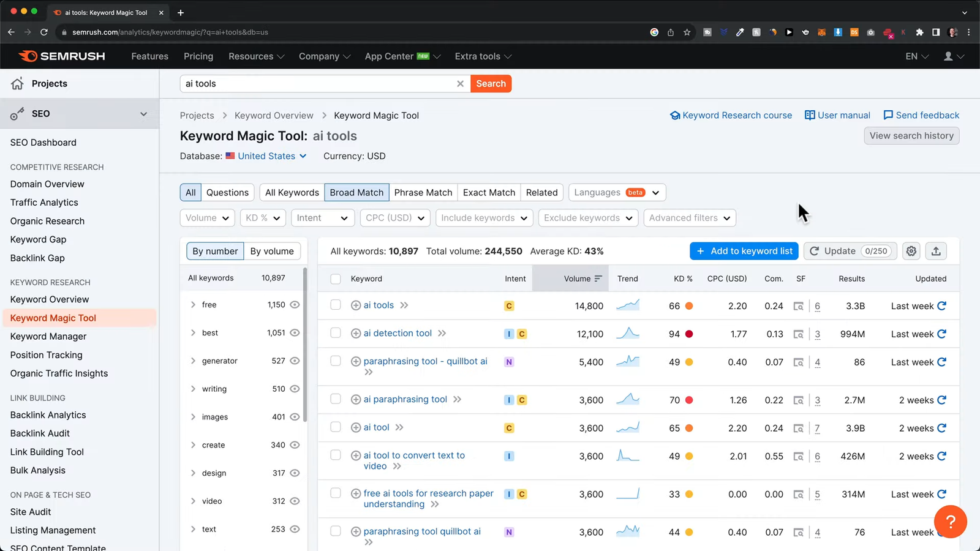Viewport: 980px width, 551px height.
Task: Select the Questions tab
Action: coord(227,192)
